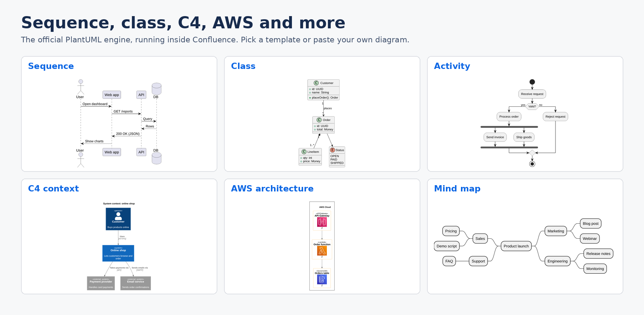Click the Reject request activity box
The width and height of the screenshot is (644, 315).
555,117
